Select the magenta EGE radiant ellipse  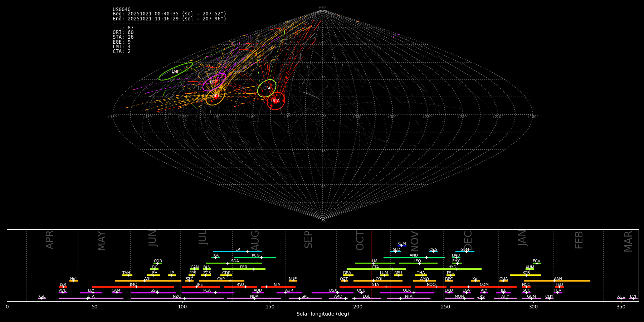tap(214, 82)
